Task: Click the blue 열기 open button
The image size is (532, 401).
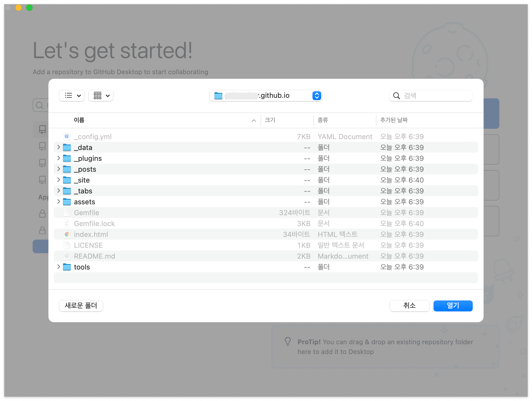Action: (x=453, y=306)
